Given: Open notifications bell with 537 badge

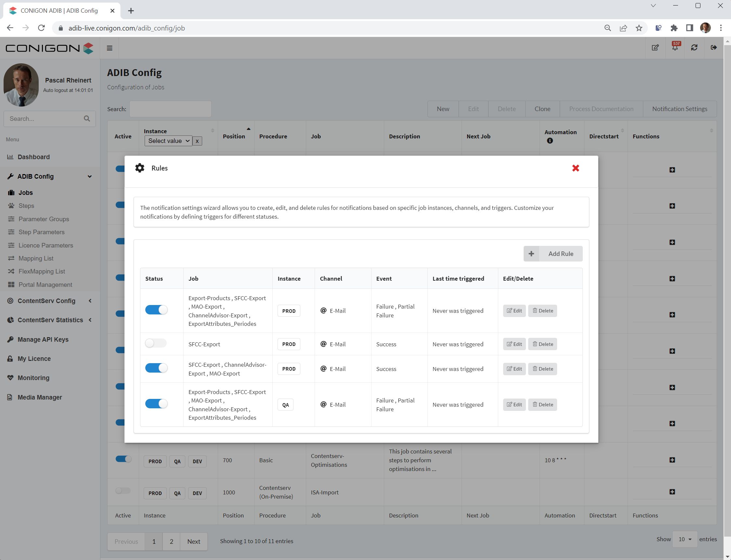Looking at the screenshot, I should click(x=675, y=47).
